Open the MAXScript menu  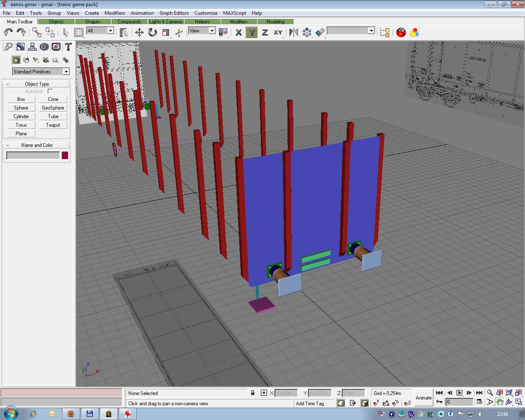[235, 13]
